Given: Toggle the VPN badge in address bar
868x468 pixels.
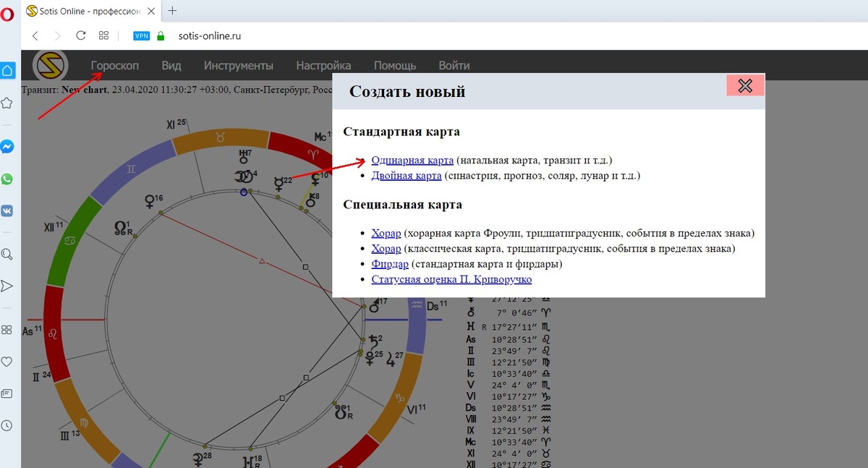Looking at the screenshot, I should coord(142,35).
